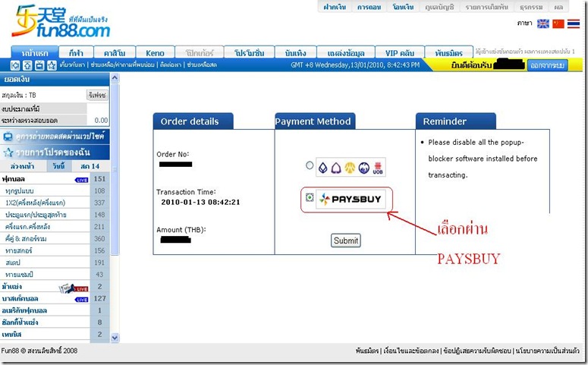Click the star icon beside the favorites list header

[x=8, y=153]
